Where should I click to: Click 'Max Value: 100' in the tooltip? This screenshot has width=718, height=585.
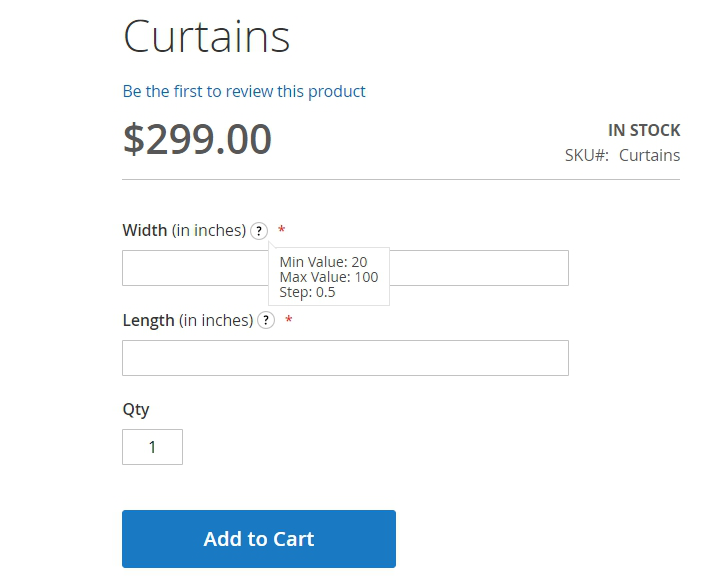click(x=328, y=277)
